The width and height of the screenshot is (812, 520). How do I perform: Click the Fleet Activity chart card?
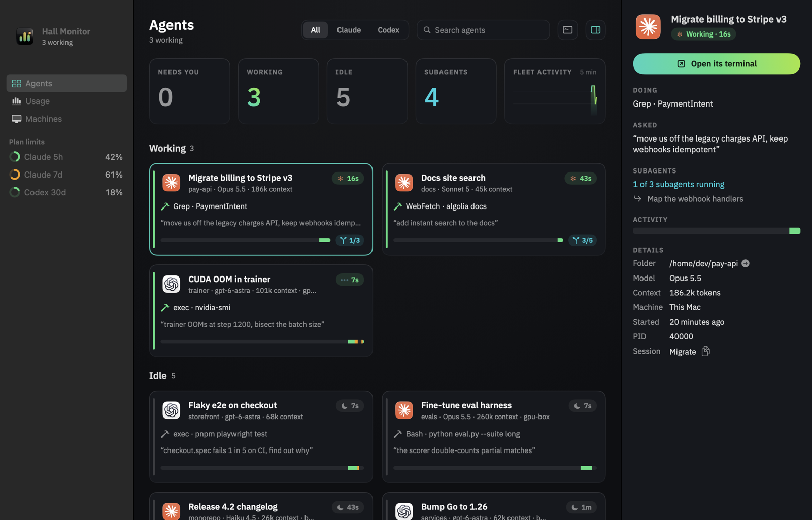point(555,91)
